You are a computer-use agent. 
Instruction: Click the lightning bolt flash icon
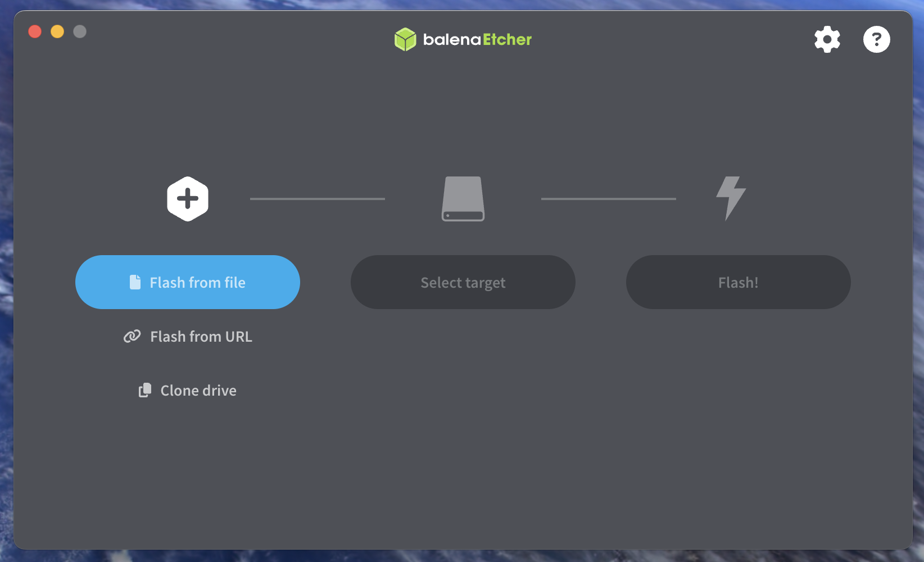(731, 198)
